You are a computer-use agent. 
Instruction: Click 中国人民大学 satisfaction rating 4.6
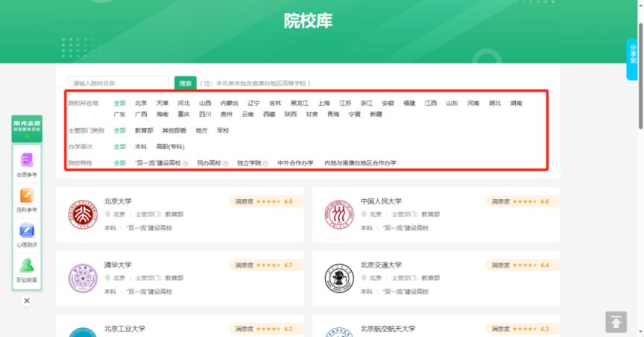(x=523, y=202)
